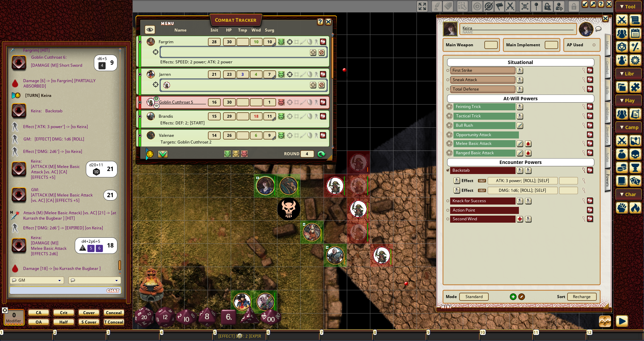Click the Recharge sort button
The image size is (644, 341).
click(x=582, y=297)
